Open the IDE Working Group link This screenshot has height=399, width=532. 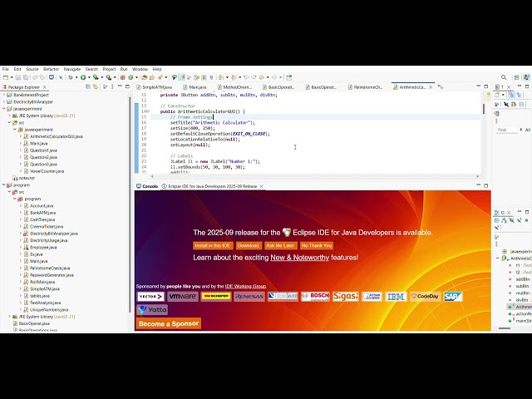coord(245,286)
